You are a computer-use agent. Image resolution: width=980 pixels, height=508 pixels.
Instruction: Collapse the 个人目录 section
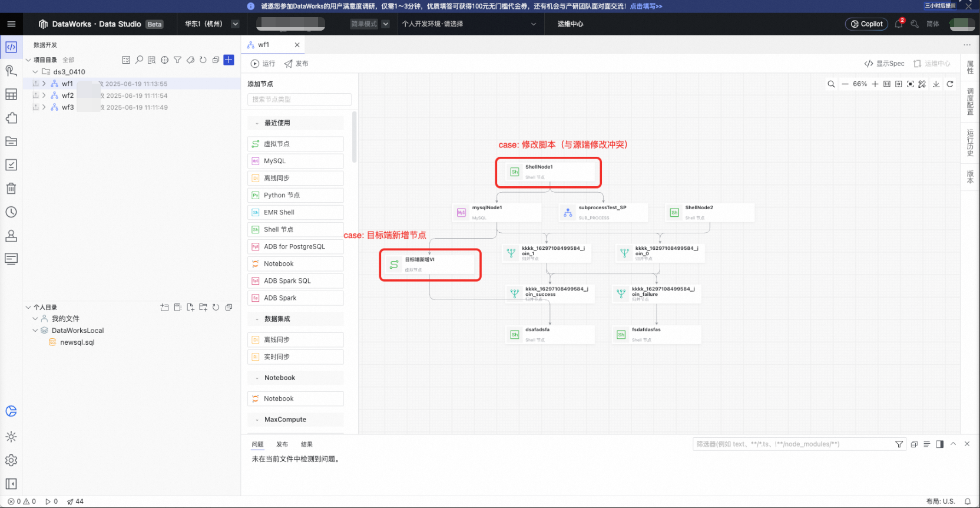coord(28,308)
